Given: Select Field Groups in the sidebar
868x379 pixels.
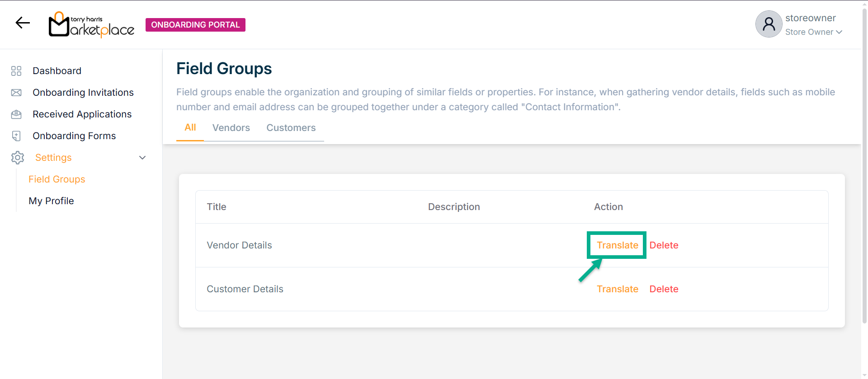Looking at the screenshot, I should click(x=57, y=179).
